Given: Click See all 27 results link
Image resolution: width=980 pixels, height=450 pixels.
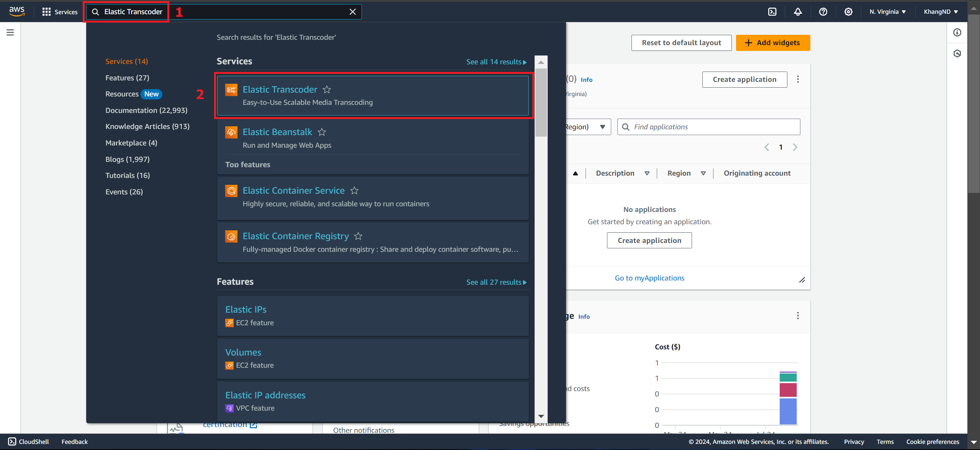Looking at the screenshot, I should coord(496,282).
